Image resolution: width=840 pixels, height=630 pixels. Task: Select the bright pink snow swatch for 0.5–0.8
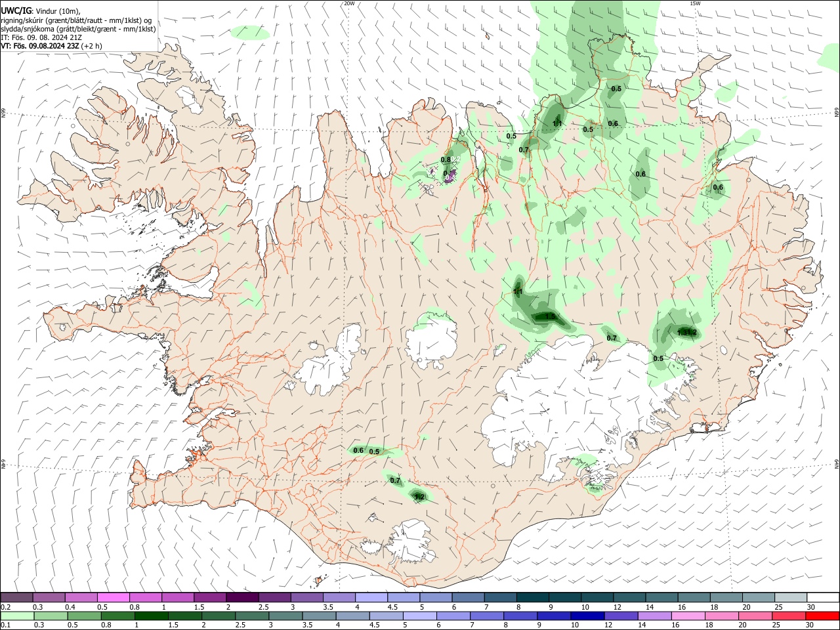click(114, 597)
